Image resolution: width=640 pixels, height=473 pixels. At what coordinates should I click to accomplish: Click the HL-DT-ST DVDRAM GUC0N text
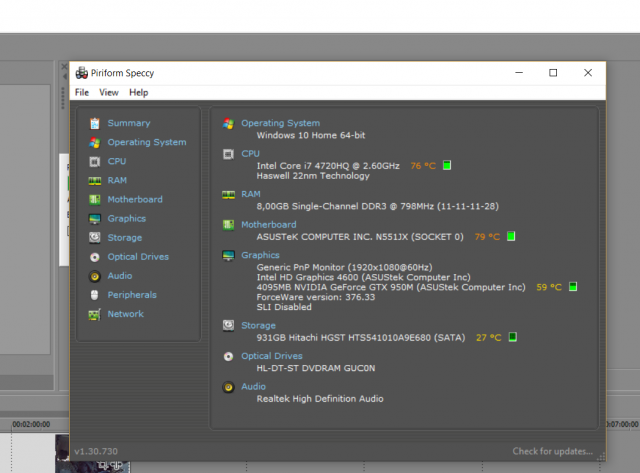[x=316, y=368]
